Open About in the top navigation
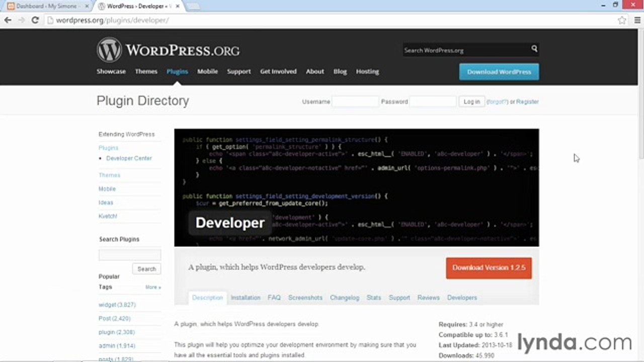The width and height of the screenshot is (644, 362). [x=315, y=71]
